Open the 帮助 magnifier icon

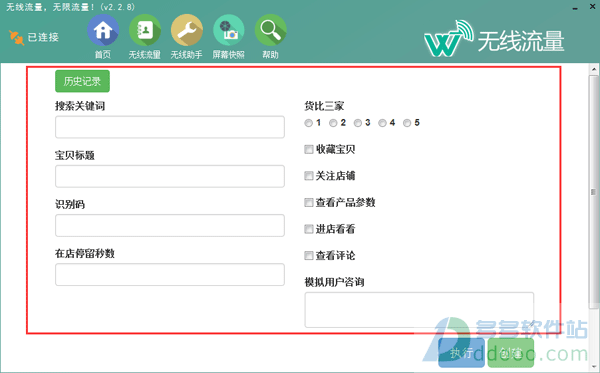click(x=271, y=30)
